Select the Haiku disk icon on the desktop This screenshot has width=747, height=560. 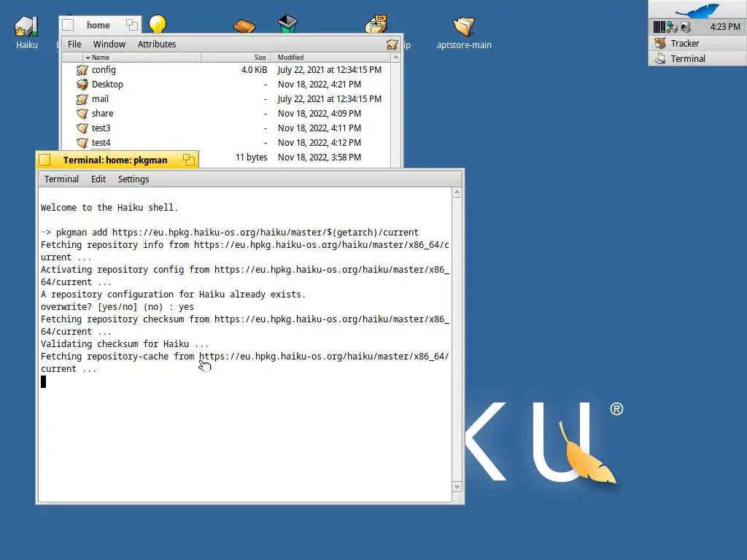click(26, 26)
